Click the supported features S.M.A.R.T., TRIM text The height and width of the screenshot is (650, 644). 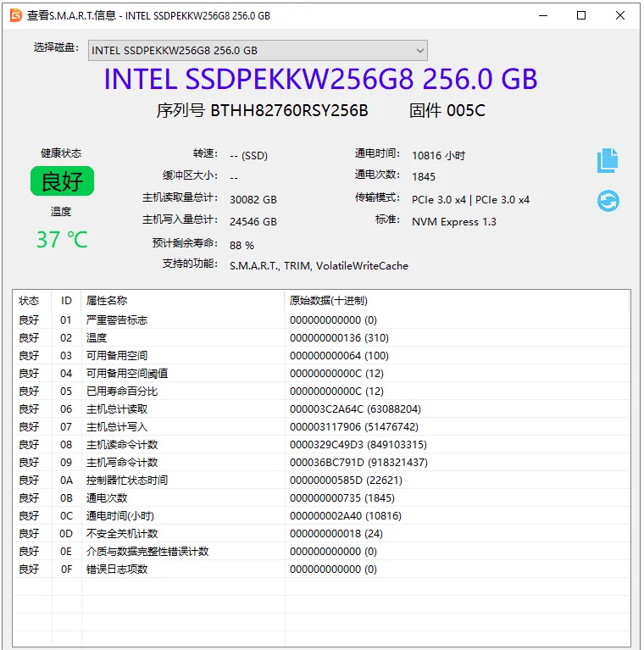click(319, 266)
